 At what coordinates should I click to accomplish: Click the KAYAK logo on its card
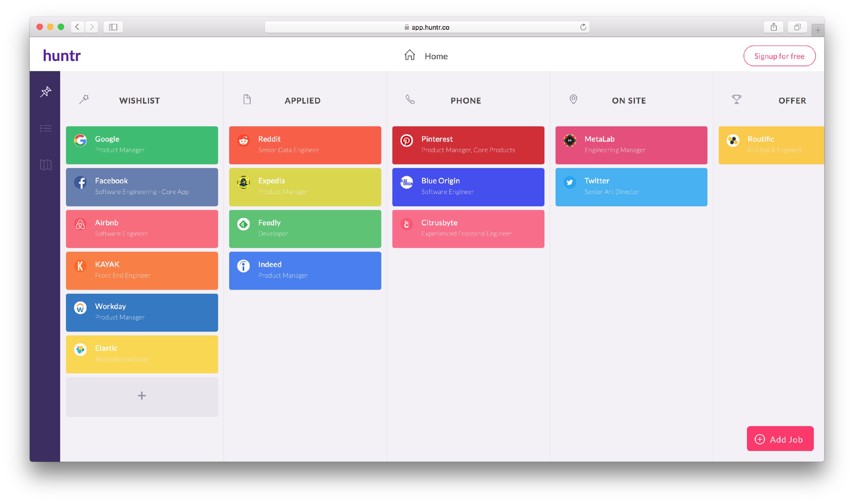click(80, 266)
